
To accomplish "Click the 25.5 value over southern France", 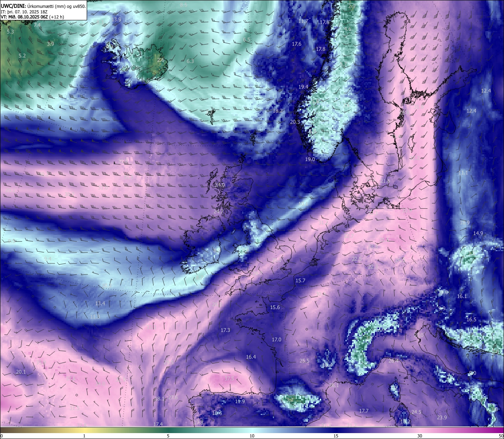I will tap(304, 361).
